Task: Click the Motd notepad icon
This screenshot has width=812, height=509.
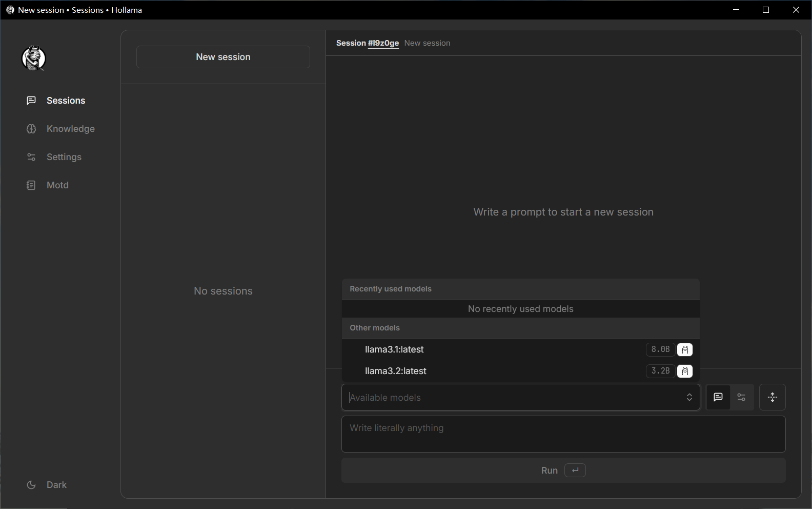Action: click(31, 185)
